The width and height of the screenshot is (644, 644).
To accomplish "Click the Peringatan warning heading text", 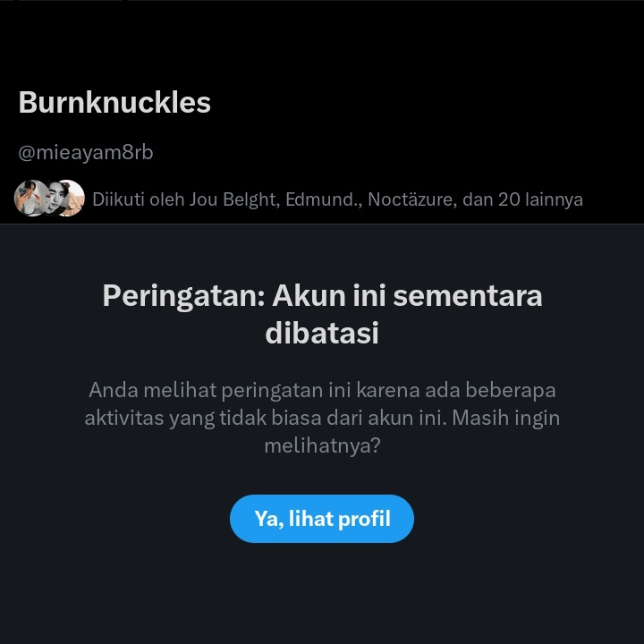I will coord(322,314).
